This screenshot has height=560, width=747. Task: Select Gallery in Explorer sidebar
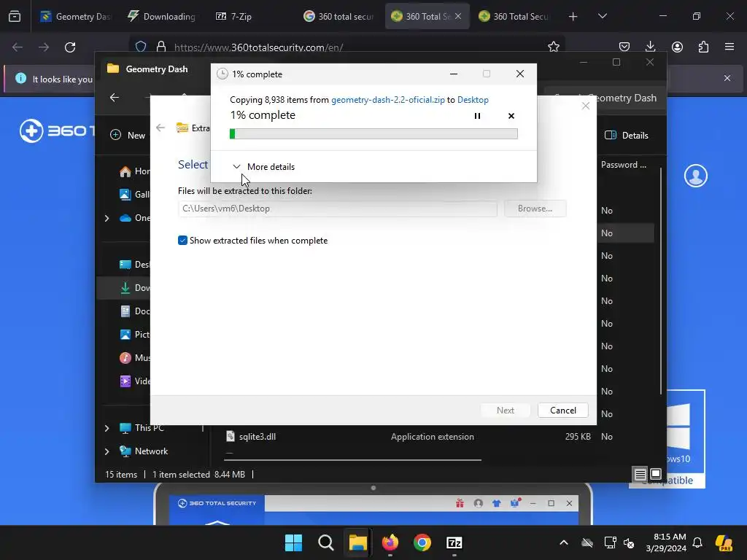click(x=135, y=194)
